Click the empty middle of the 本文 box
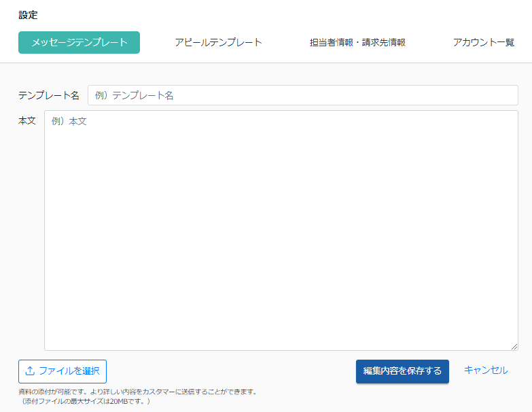 pos(281,231)
